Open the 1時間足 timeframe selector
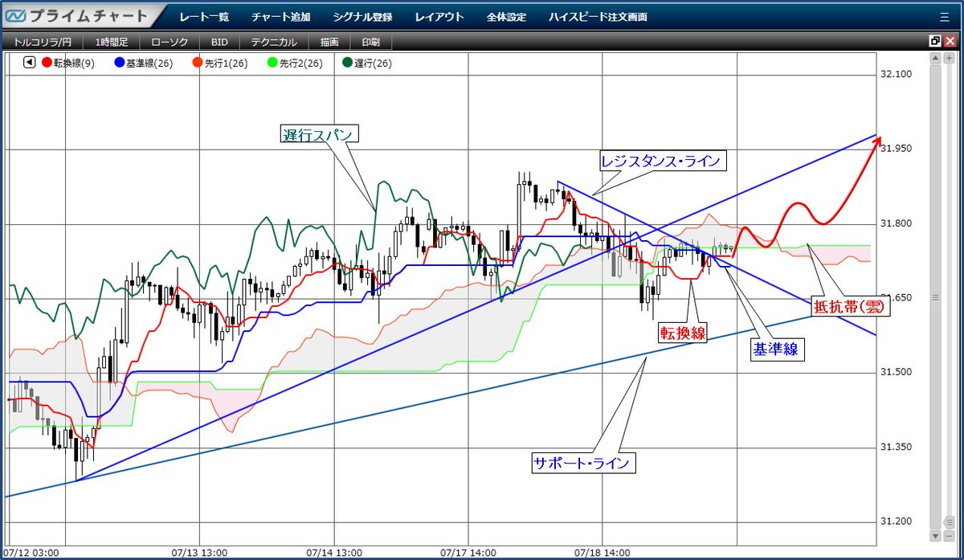This screenshot has height=560, width=964. pyautogui.click(x=112, y=42)
